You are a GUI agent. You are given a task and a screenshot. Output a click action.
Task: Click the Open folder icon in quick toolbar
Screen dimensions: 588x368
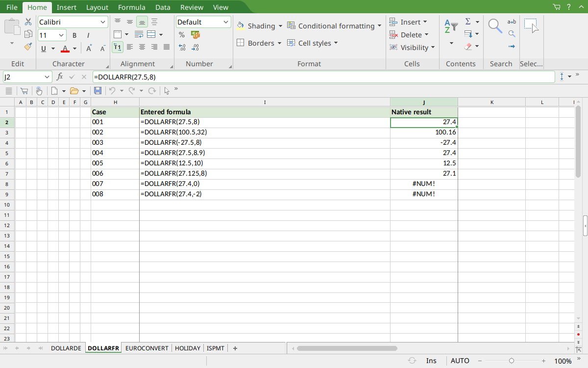click(x=74, y=91)
